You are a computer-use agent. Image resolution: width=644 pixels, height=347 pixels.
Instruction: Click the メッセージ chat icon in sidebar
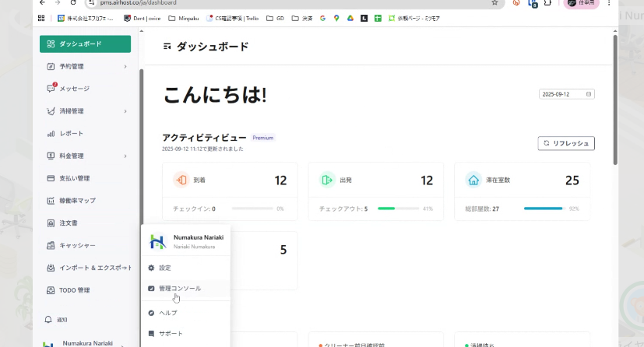[x=51, y=89]
